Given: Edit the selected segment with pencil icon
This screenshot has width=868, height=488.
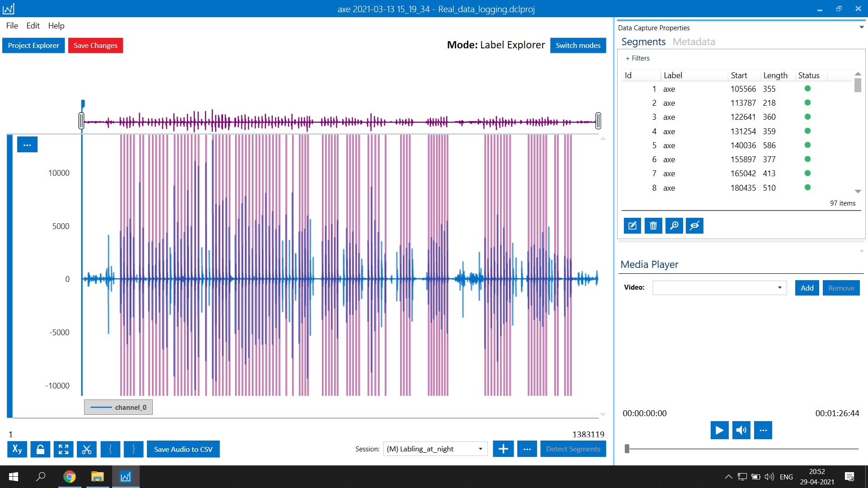Looking at the screenshot, I should pos(632,225).
